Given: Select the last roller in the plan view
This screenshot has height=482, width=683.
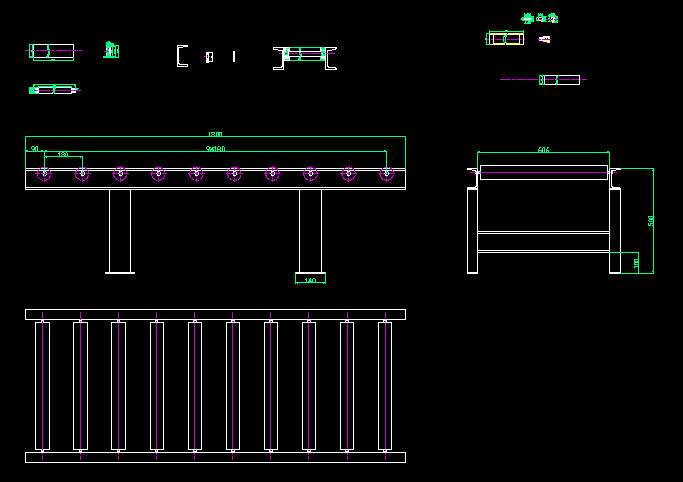Looking at the screenshot, I should [x=385, y=385].
